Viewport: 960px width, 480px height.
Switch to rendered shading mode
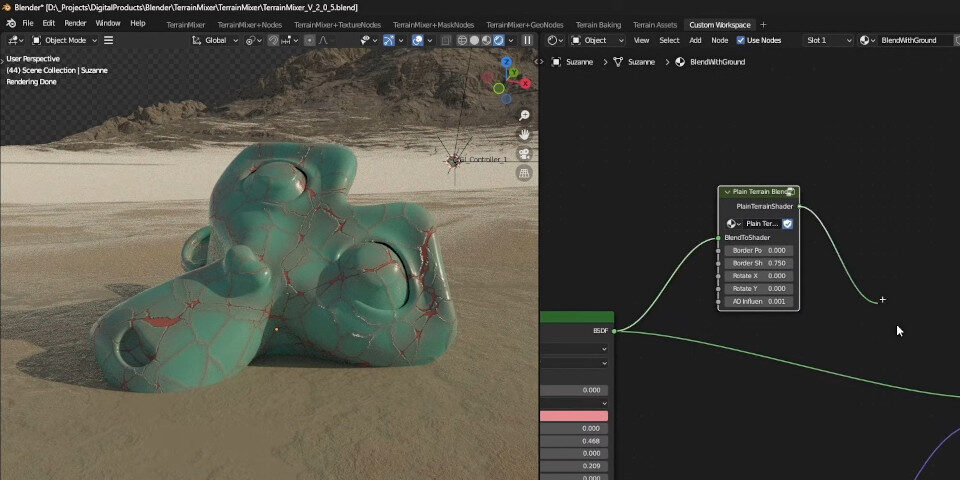click(498, 40)
